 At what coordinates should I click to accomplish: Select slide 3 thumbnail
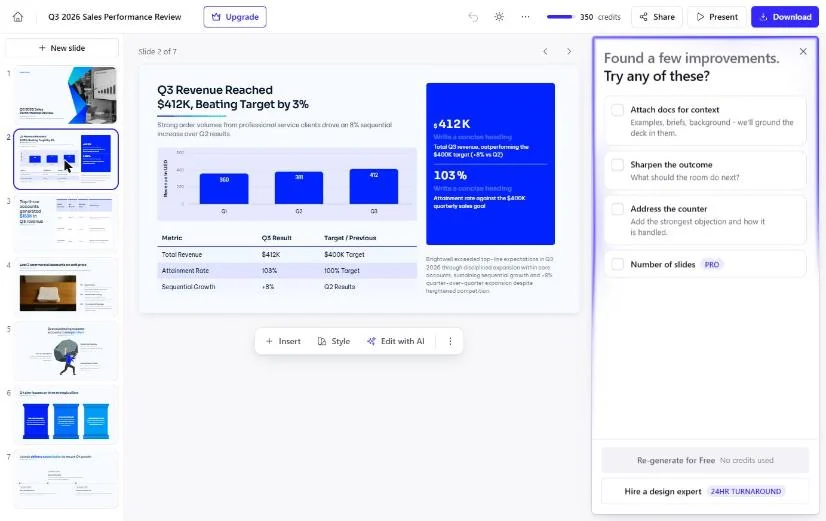(x=66, y=223)
